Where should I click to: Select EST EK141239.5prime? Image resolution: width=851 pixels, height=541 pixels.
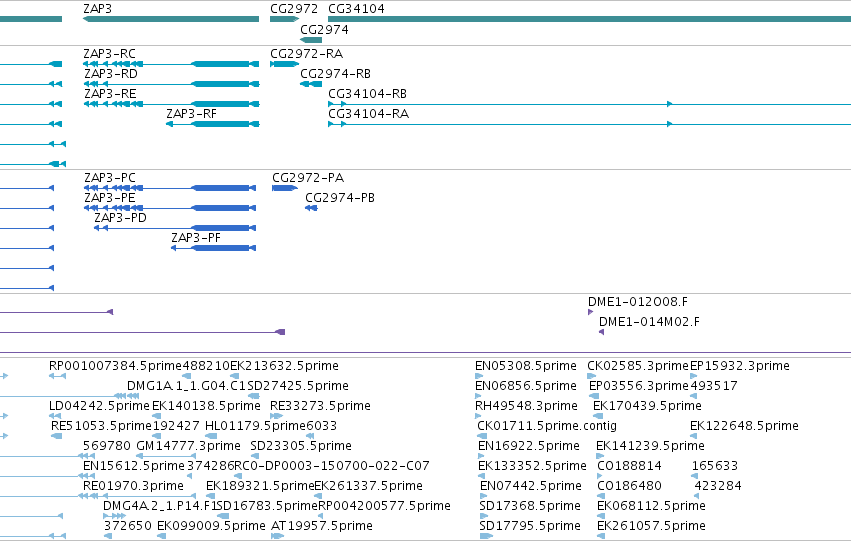(x=650, y=447)
